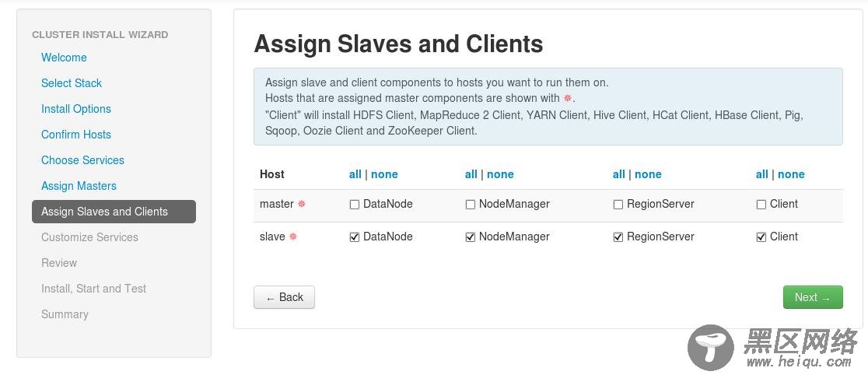The width and height of the screenshot is (868, 375).
Task: Untick Client checkbox for slave host
Action: pyautogui.click(x=761, y=237)
